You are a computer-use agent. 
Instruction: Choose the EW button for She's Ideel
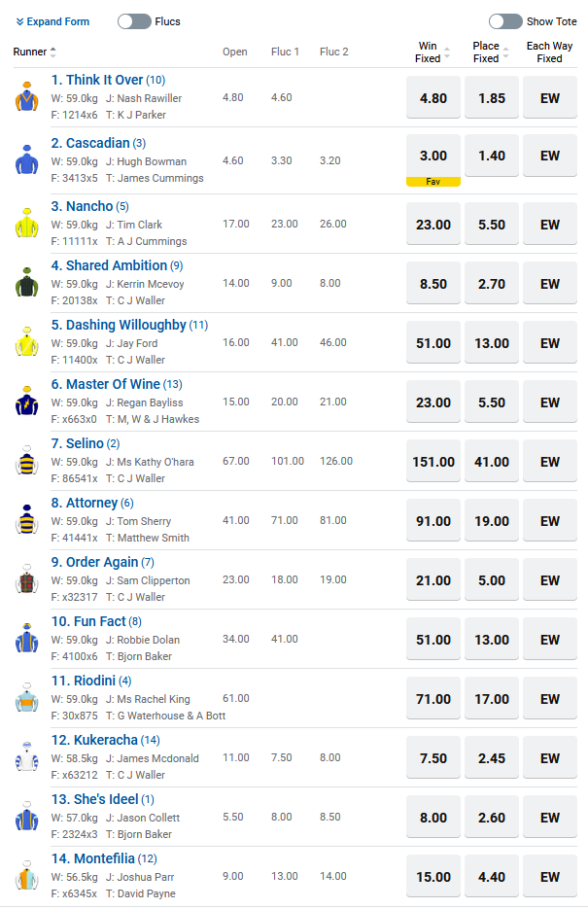coord(550,818)
